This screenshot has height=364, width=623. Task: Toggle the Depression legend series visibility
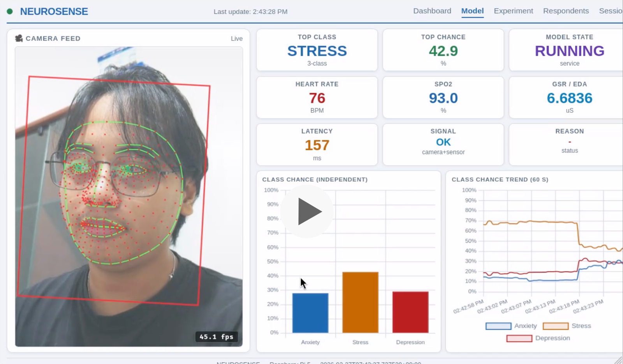[x=538, y=338]
